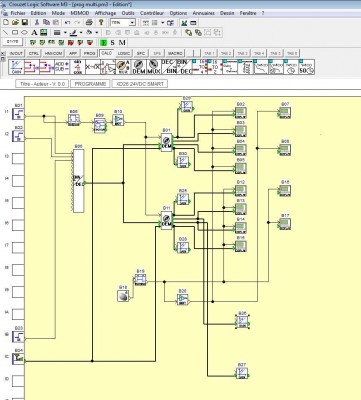Switch to the HMI/COM function tab

(x=53, y=53)
